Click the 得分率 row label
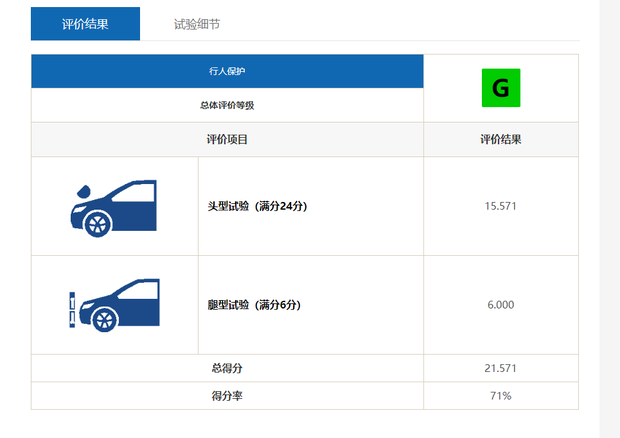The height and width of the screenshot is (438, 620). click(227, 396)
